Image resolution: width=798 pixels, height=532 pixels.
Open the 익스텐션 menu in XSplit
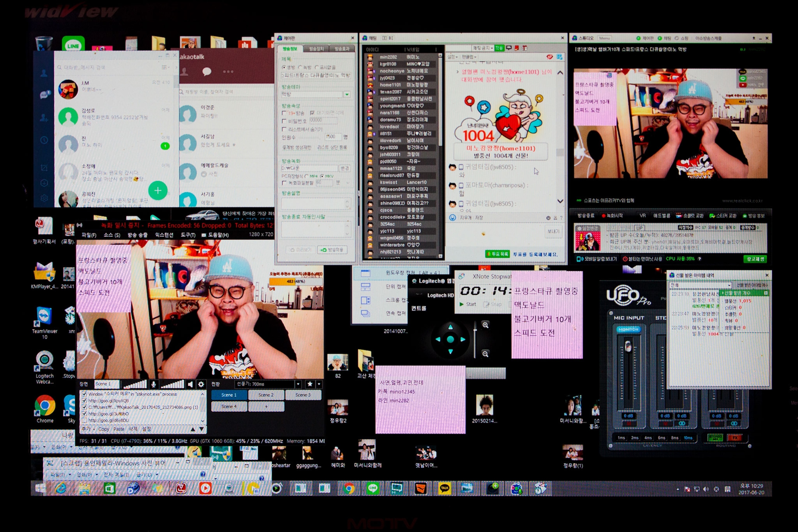(x=164, y=235)
